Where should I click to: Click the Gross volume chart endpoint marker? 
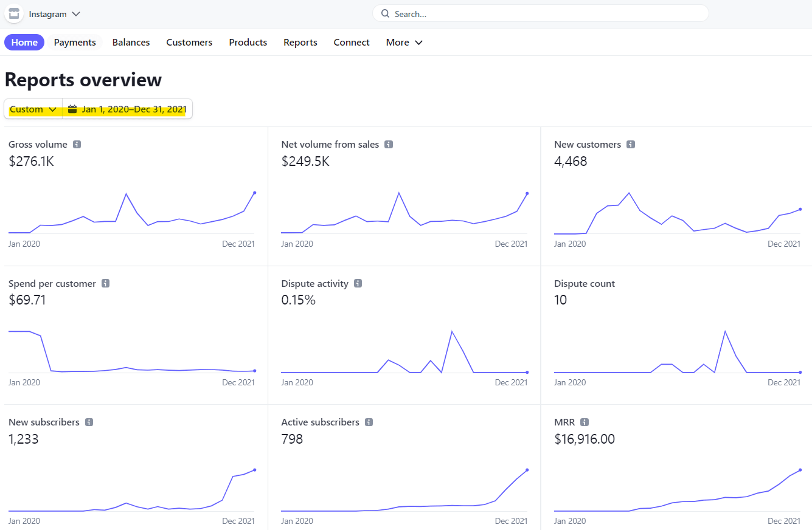click(254, 193)
